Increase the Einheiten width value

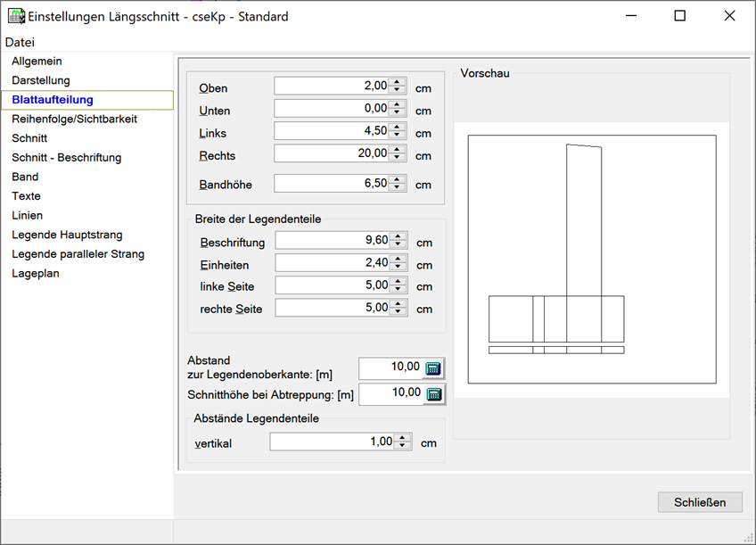399,260
